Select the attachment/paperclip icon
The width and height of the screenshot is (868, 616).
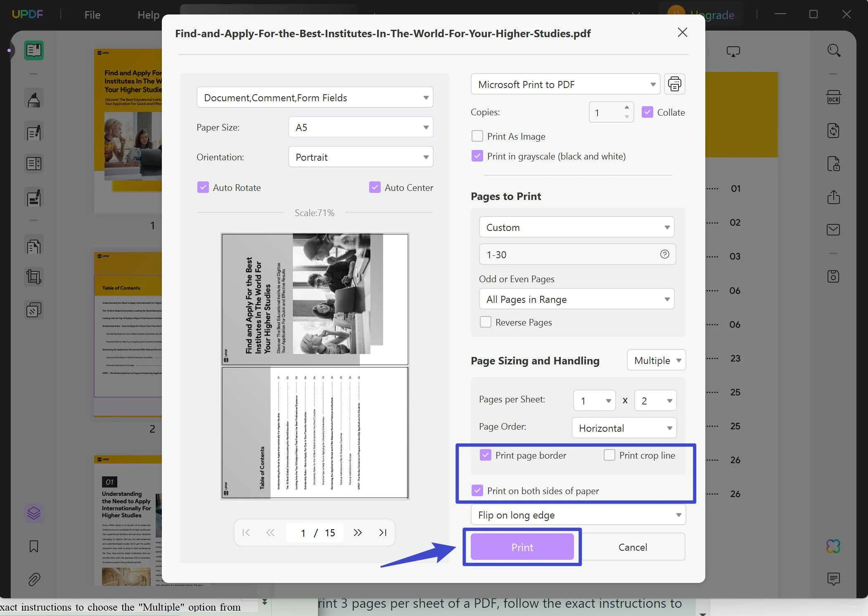coord(34,578)
